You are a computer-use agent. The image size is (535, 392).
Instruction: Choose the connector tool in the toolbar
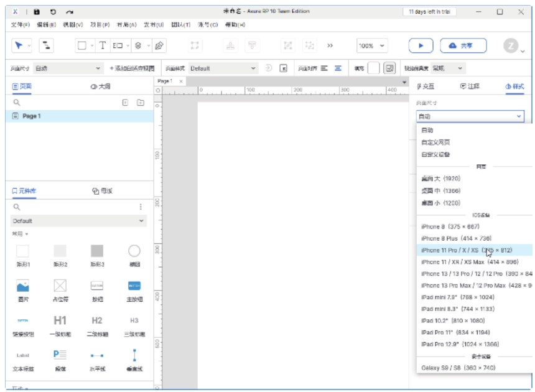47,45
